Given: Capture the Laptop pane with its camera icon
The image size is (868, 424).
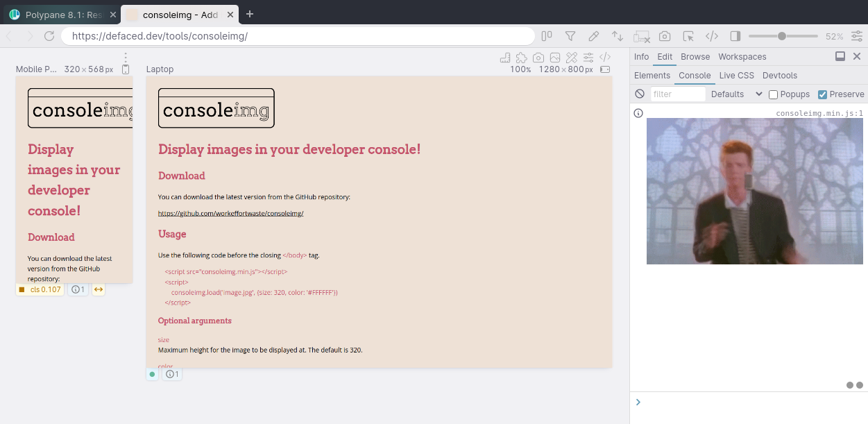Looking at the screenshot, I should coord(538,58).
